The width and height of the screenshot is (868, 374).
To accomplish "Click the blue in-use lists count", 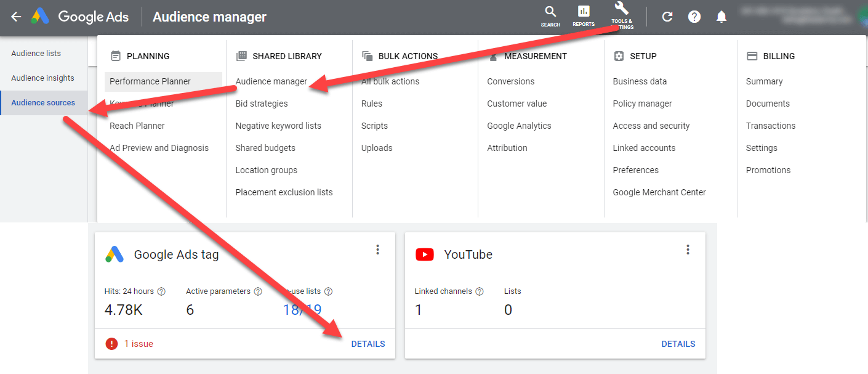I will (x=302, y=309).
